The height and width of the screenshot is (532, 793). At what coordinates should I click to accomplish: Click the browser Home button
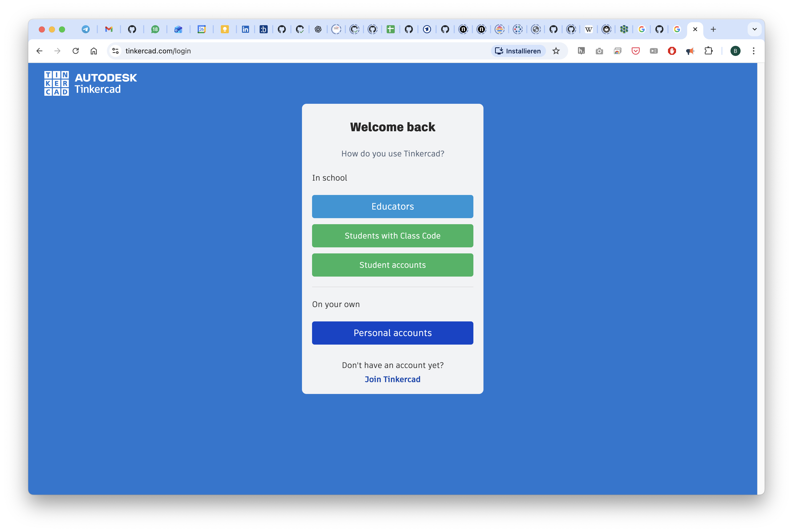(x=94, y=51)
